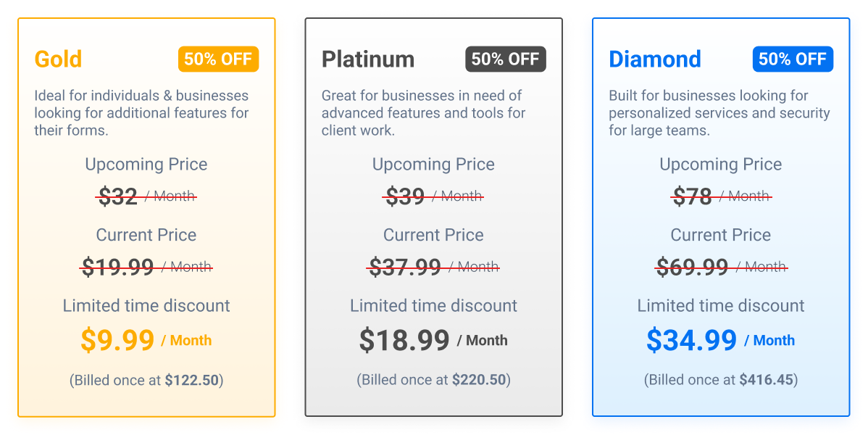Viewport: 868px width, 435px height.
Task: Click the crossed-out $78 upcoming price
Action: pos(721,196)
